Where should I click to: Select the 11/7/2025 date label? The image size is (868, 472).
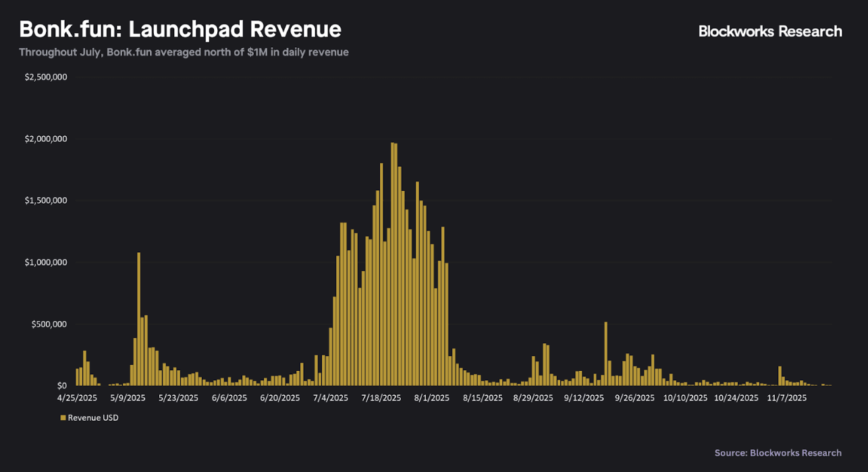click(x=788, y=398)
